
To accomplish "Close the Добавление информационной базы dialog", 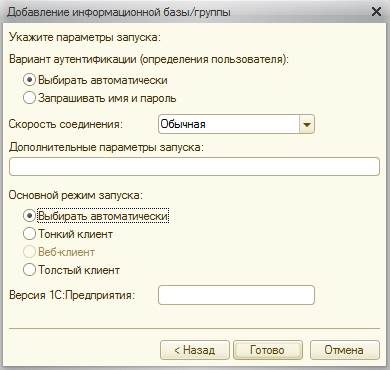I will pos(376,12).
